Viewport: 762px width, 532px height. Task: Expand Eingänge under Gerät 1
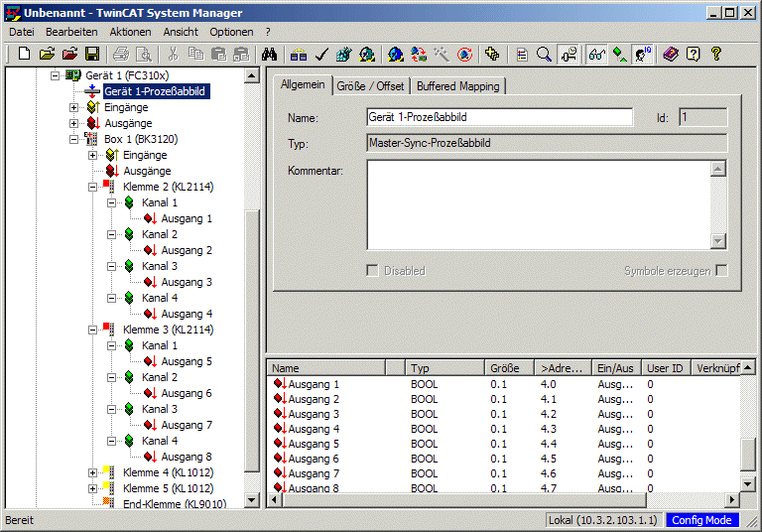(73, 107)
